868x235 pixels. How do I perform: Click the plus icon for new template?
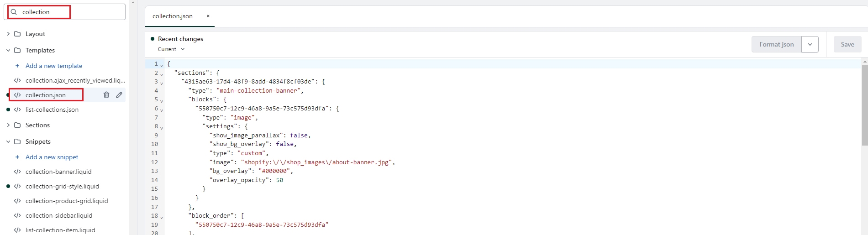[17, 66]
